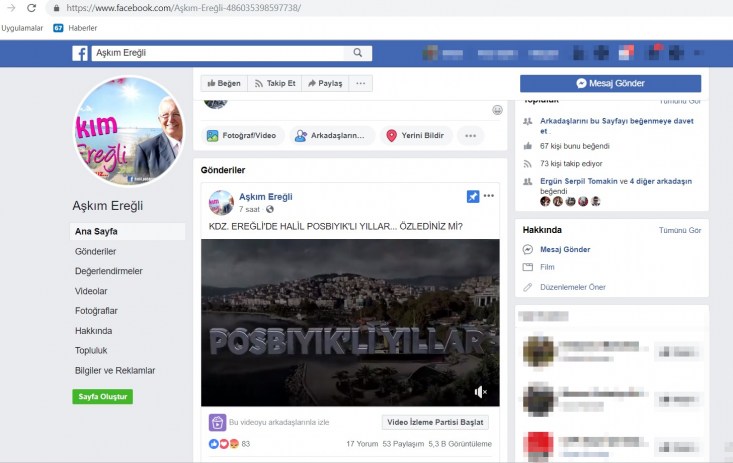
Task: Click the search magnifier button
Action: coord(359,54)
